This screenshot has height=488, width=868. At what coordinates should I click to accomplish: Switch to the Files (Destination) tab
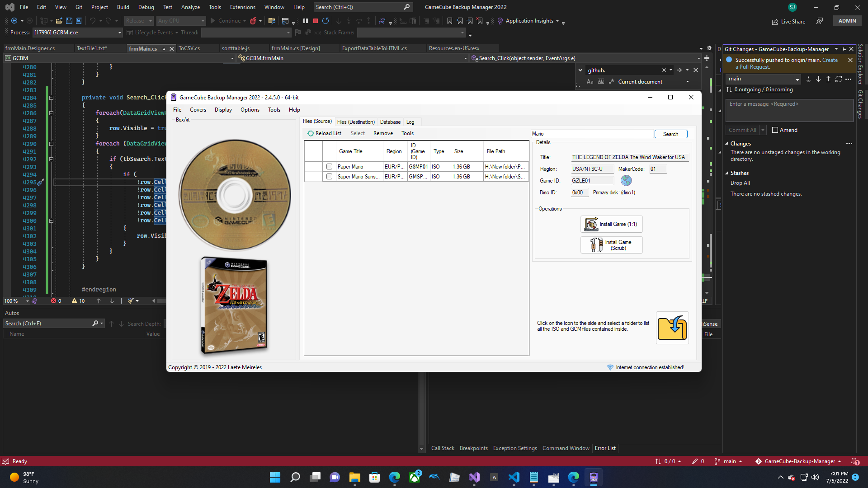pyautogui.click(x=356, y=122)
